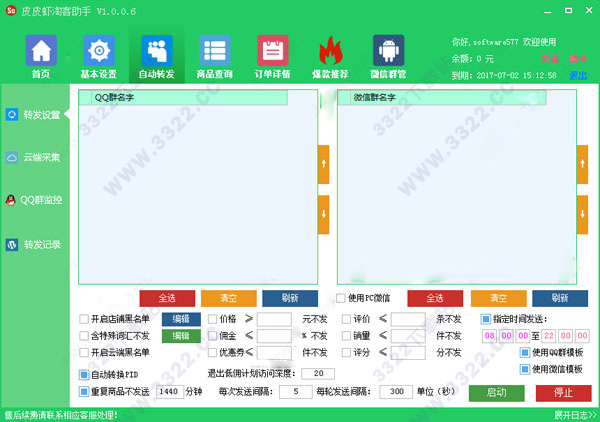
Task: Check the 评价 filter checkbox
Action: [x=346, y=319]
